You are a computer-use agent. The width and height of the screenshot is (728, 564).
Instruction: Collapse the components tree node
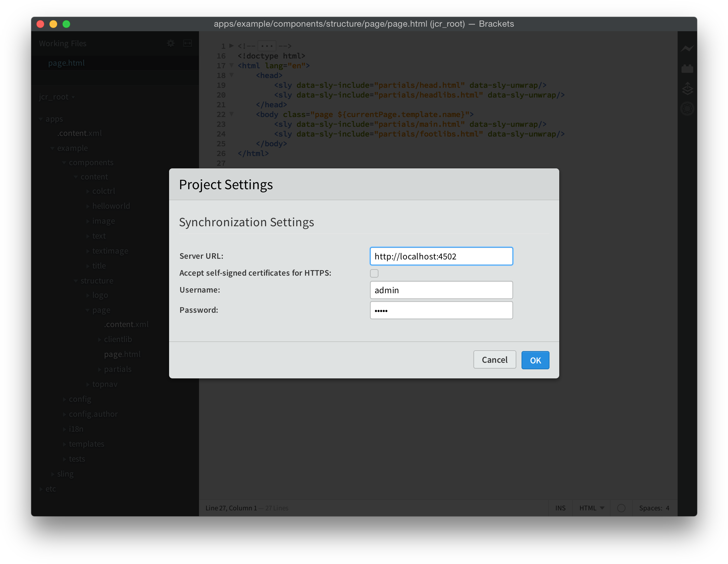[64, 162]
